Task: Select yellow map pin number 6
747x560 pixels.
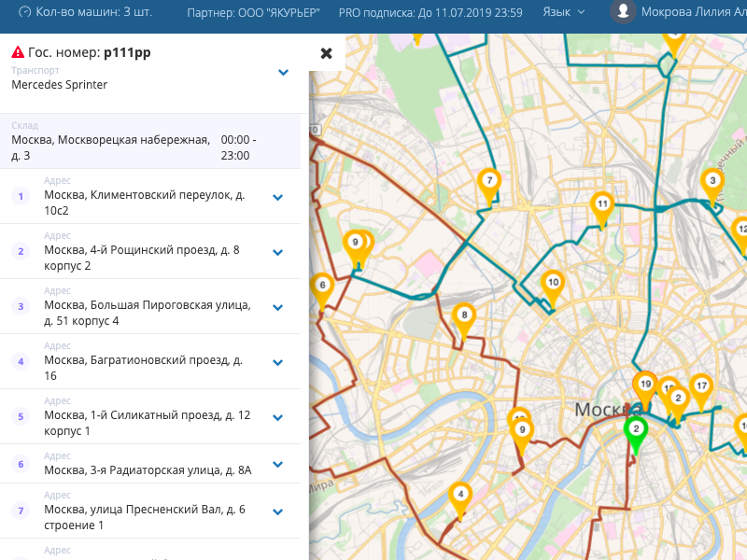Action: click(322, 287)
